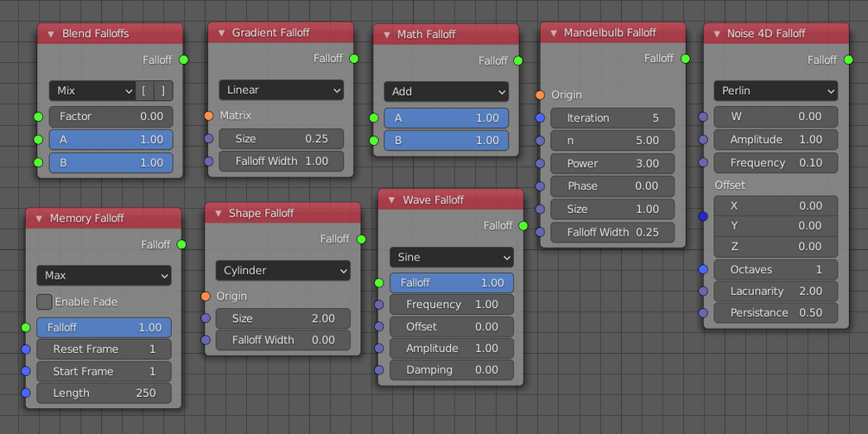Viewport: 868px width, 434px height.
Task: Adjust the Falloff slider in Wave Falloff
Action: (x=452, y=282)
